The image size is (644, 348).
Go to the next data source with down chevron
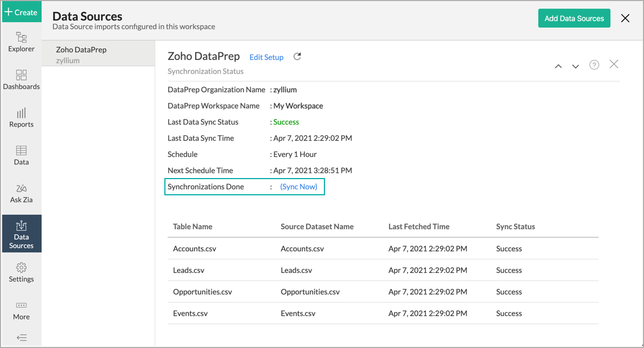pos(576,66)
